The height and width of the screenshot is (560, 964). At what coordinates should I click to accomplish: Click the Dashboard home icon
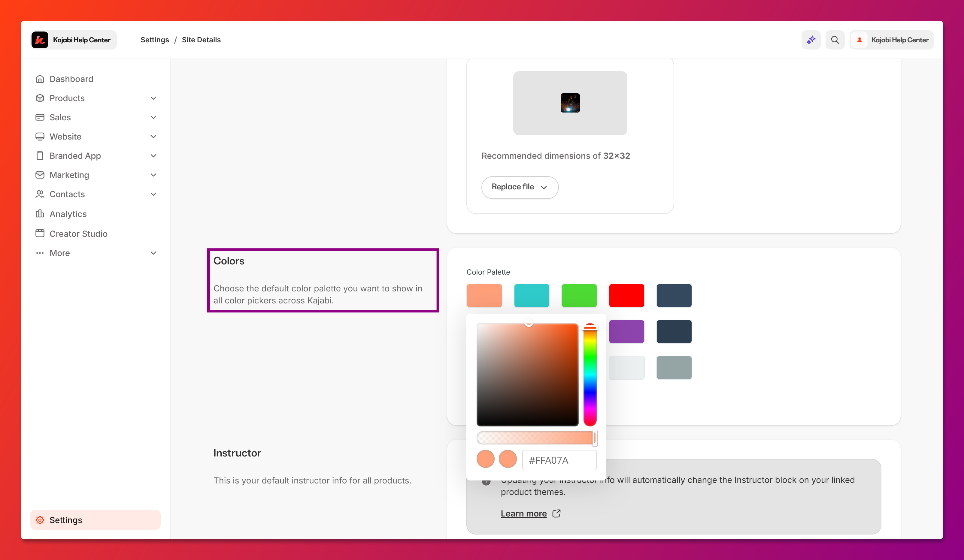click(x=40, y=79)
